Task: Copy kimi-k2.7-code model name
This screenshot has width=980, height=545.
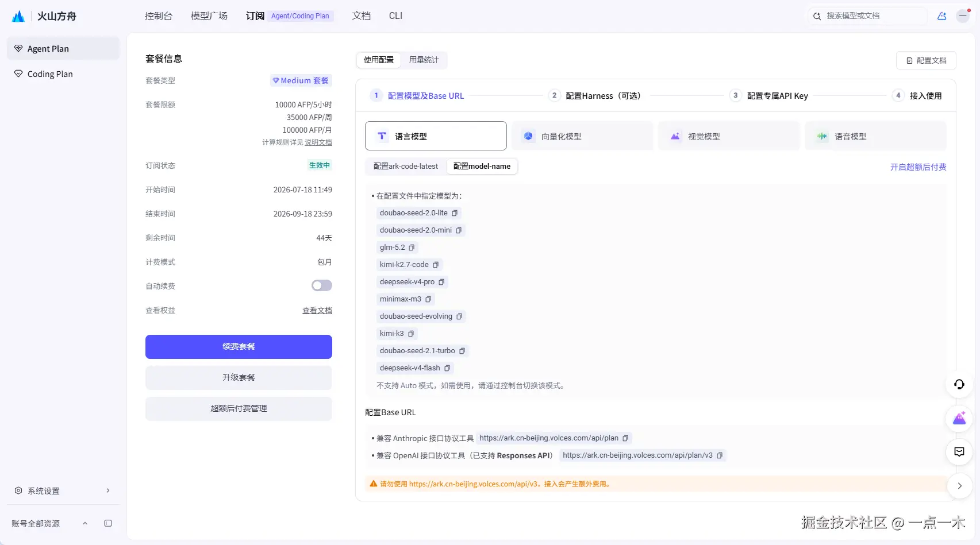Action: (436, 265)
